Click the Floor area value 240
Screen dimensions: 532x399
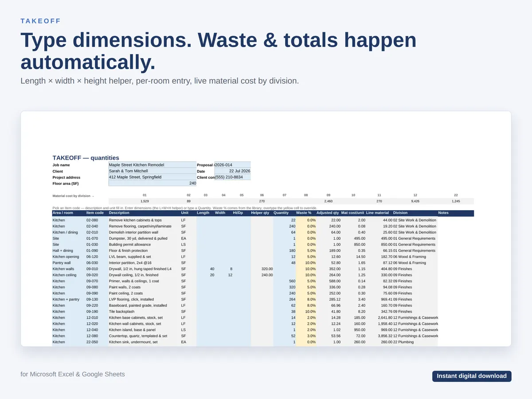[152, 183]
